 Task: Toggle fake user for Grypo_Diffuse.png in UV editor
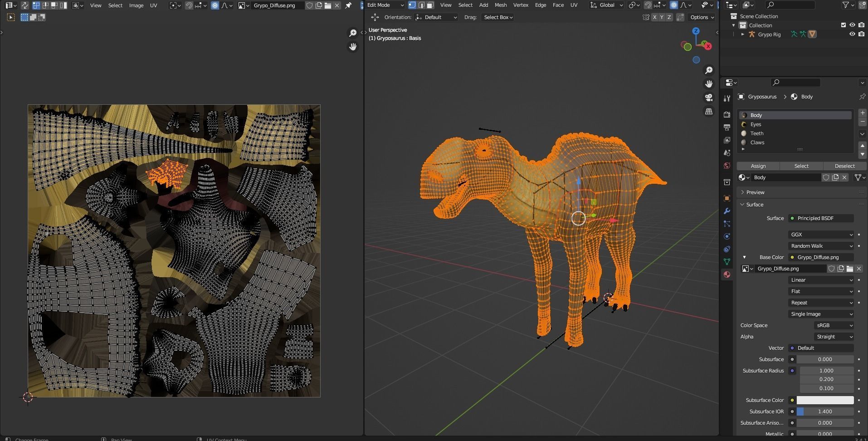coord(309,5)
